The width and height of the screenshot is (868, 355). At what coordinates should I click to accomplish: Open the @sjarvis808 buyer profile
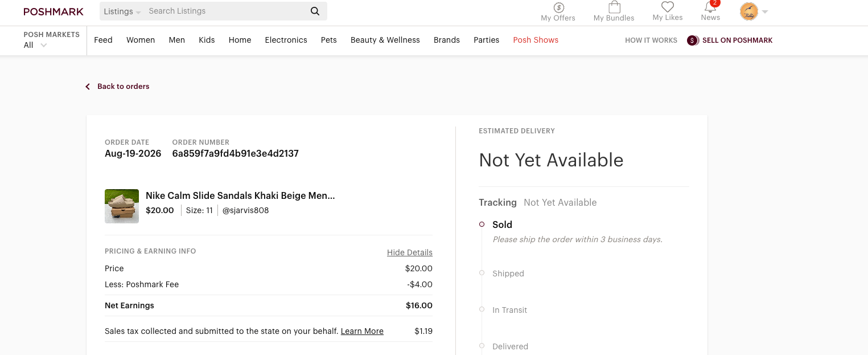[245, 210]
